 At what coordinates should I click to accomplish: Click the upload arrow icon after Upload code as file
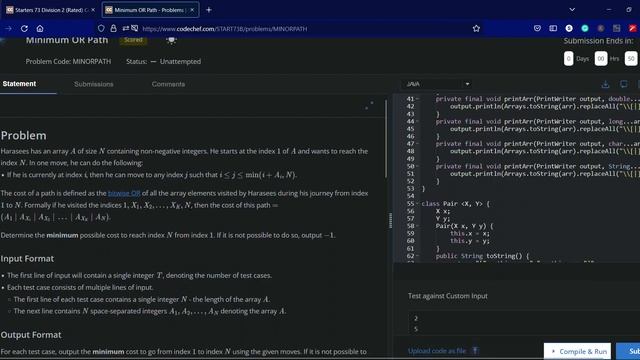(x=475, y=351)
